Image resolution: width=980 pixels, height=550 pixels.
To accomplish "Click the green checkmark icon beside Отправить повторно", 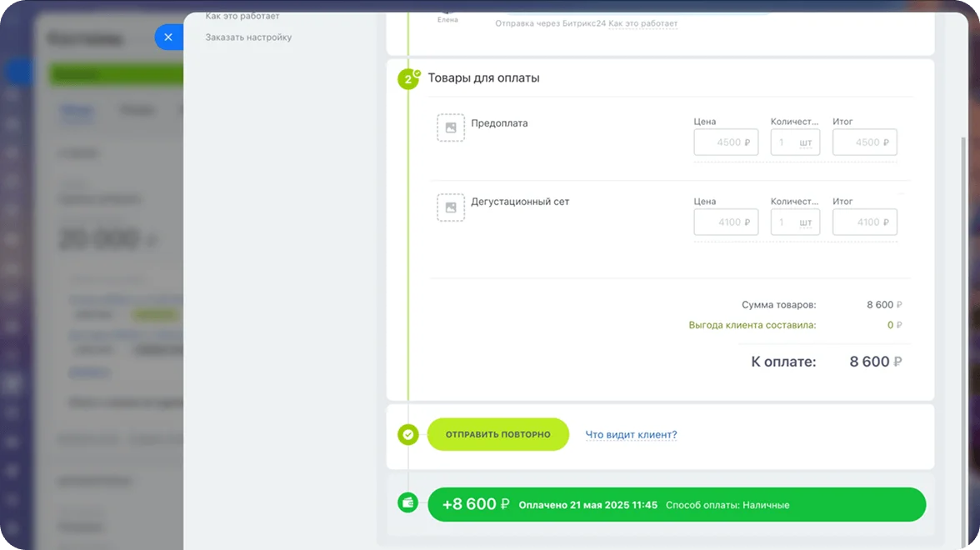I will click(x=407, y=434).
